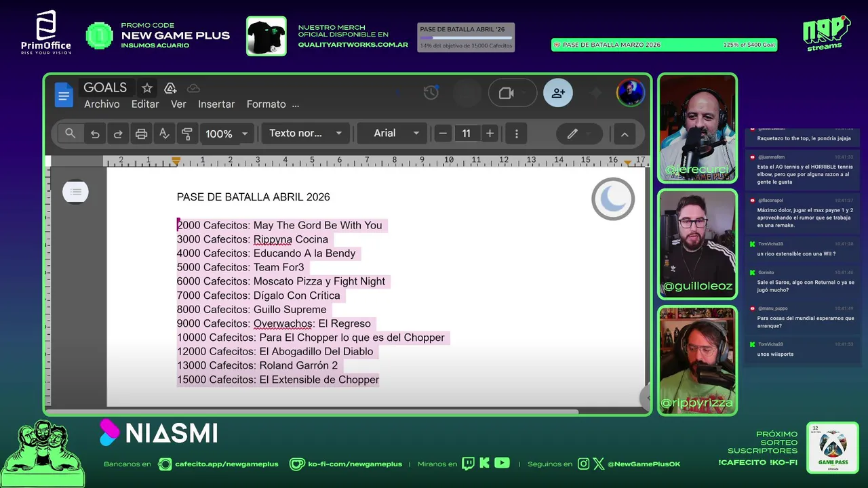This screenshot has width=868, height=488.
Task: Click the right indent ruler marker
Action: click(627, 161)
